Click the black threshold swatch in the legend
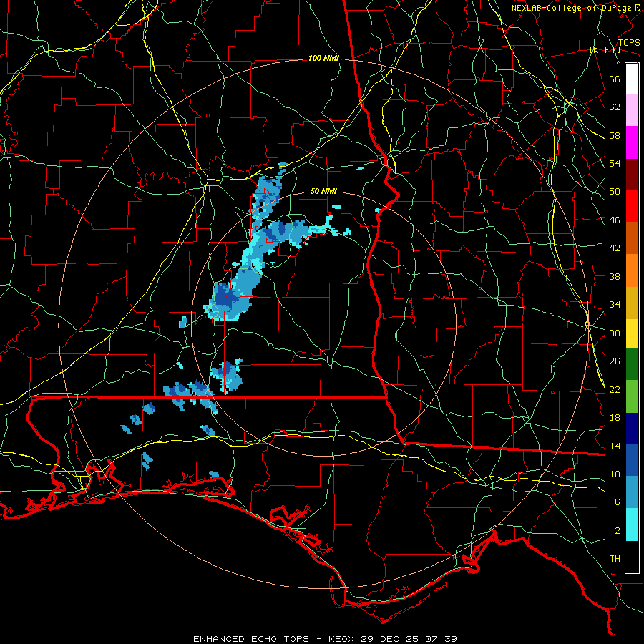This screenshot has height=644, width=644. pos(632,557)
